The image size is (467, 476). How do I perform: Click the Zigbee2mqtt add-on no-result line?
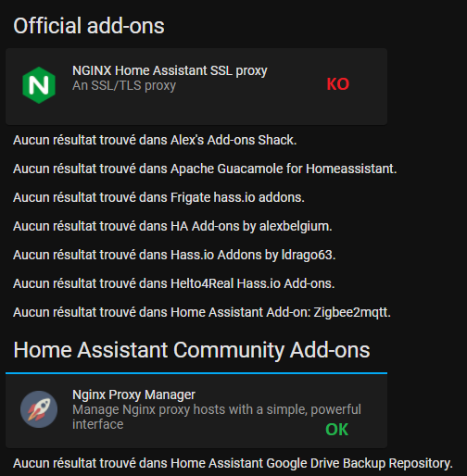tap(202, 312)
